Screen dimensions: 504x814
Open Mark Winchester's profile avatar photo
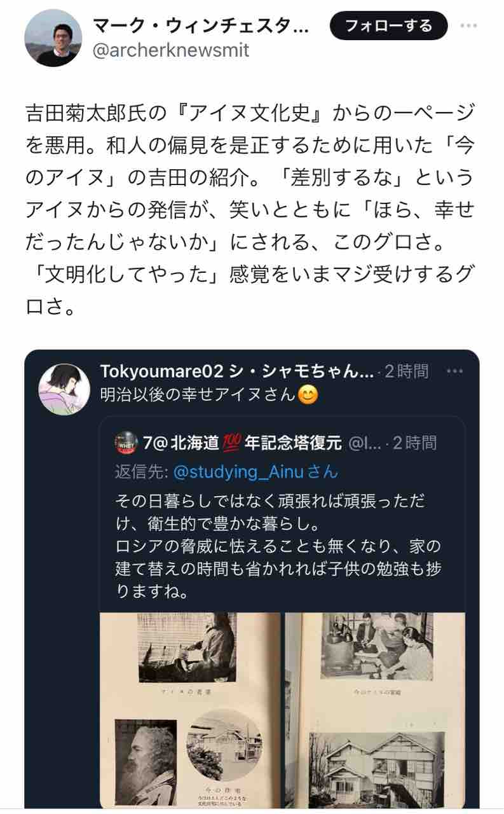(53, 38)
